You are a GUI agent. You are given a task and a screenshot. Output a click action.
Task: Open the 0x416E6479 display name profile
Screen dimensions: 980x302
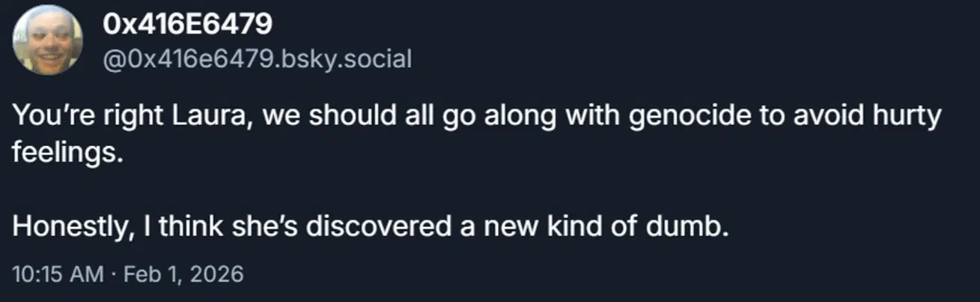[x=186, y=25]
